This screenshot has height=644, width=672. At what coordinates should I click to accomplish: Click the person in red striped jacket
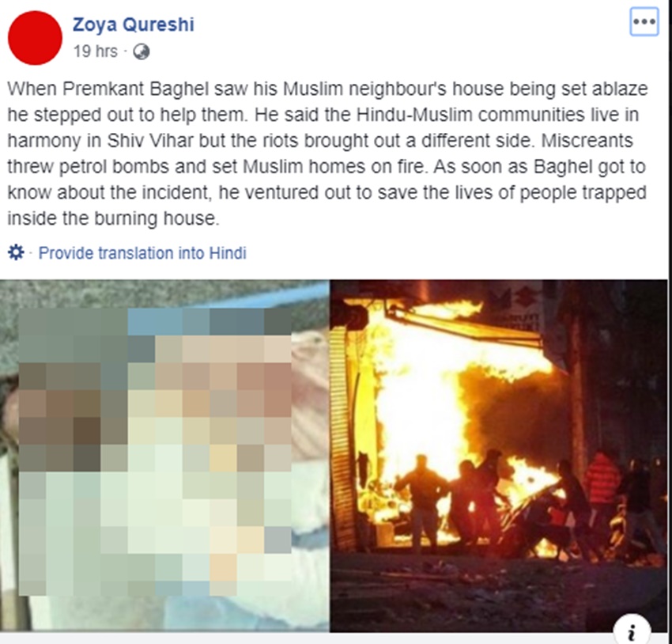click(x=602, y=483)
